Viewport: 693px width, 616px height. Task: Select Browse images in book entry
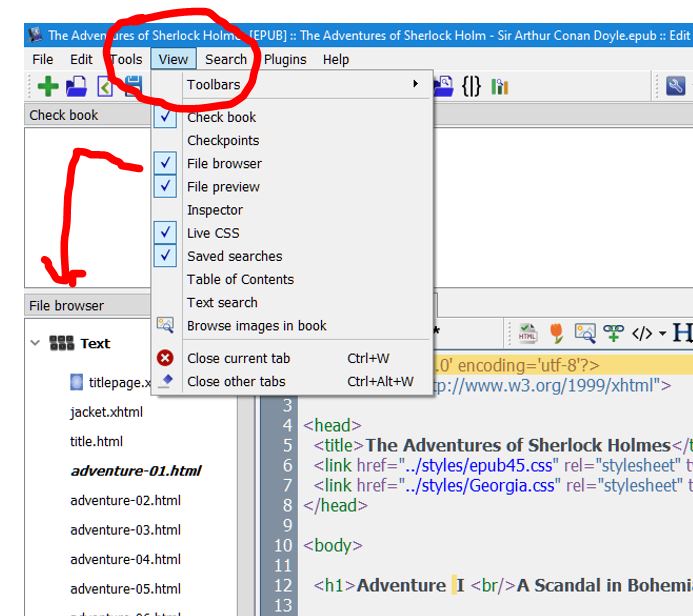point(292,326)
